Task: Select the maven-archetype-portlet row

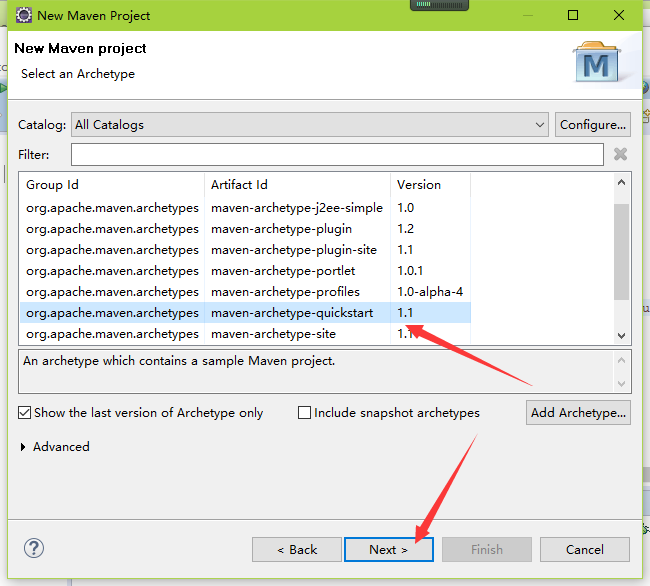Action: click(245, 271)
